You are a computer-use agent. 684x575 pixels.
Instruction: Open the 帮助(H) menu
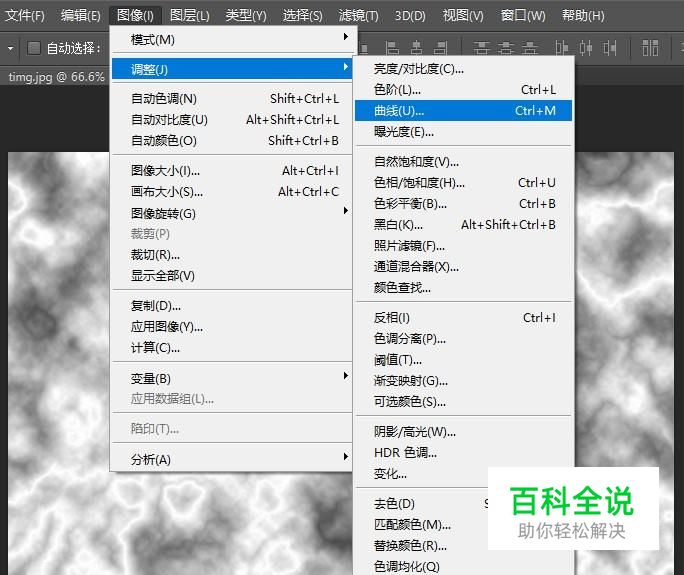pyautogui.click(x=583, y=16)
